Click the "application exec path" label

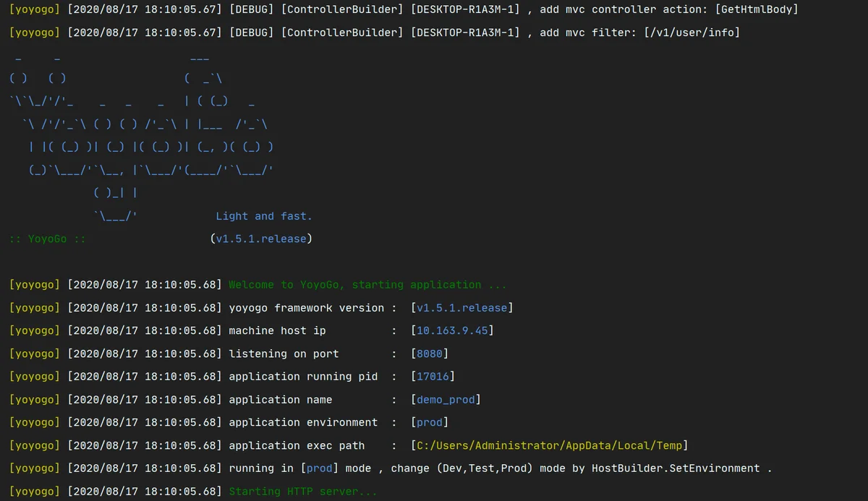(x=297, y=445)
